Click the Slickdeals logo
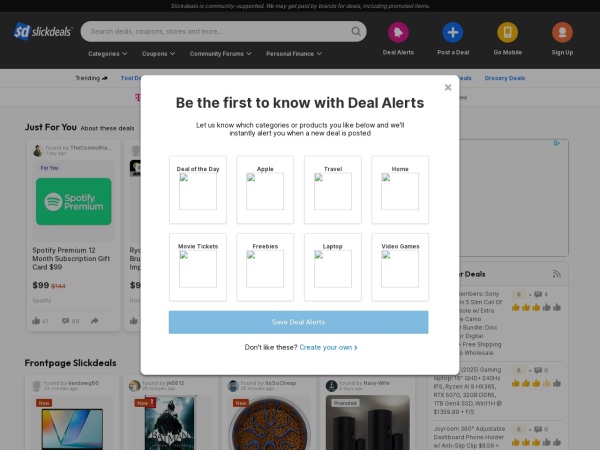The width and height of the screenshot is (600, 450). 42,31
